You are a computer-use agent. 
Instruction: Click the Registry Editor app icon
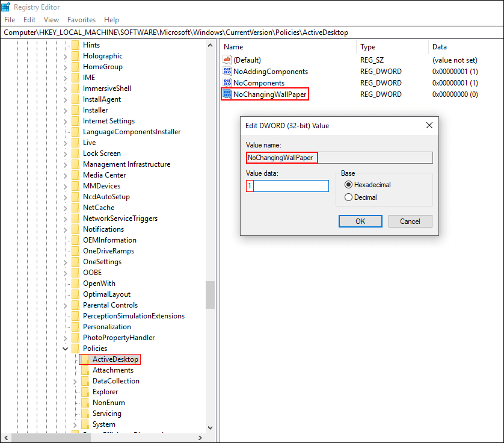click(x=6, y=7)
